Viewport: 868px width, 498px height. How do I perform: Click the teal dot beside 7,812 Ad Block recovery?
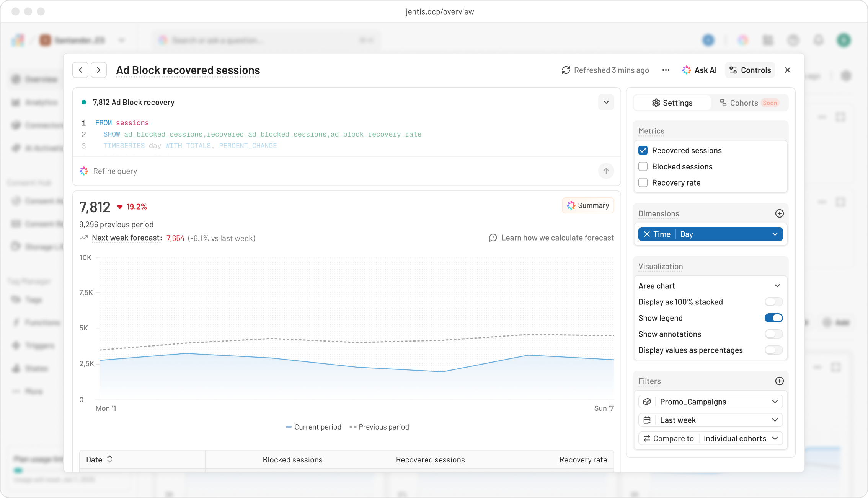click(83, 102)
